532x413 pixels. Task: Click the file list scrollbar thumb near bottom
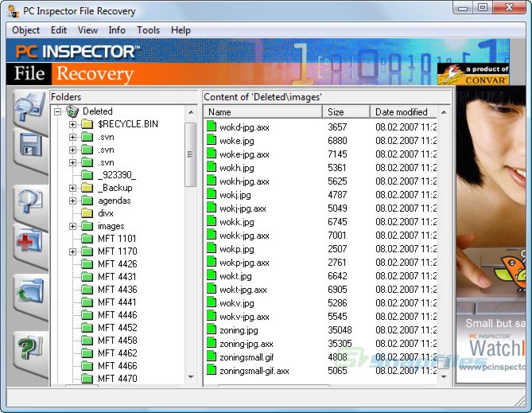[x=444, y=363]
